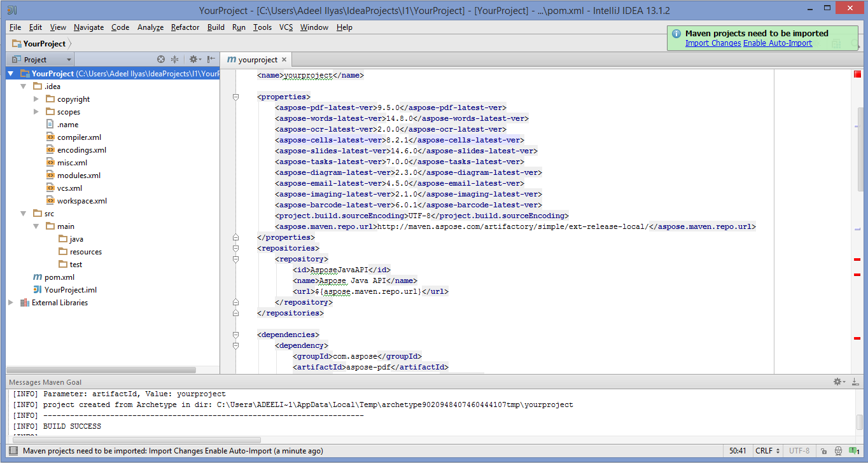Click red error indicator square atop editor
This screenshot has width=868, height=463.
coord(857,75)
